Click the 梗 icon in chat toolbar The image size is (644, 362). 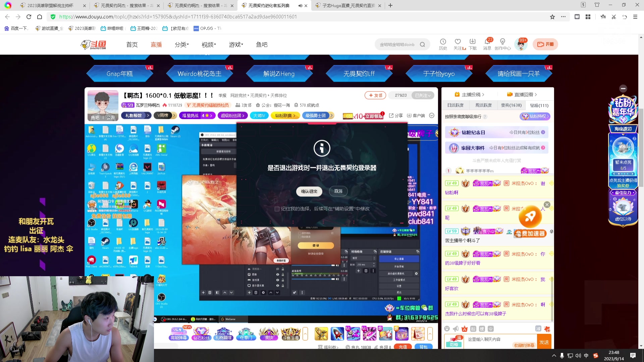click(x=482, y=329)
